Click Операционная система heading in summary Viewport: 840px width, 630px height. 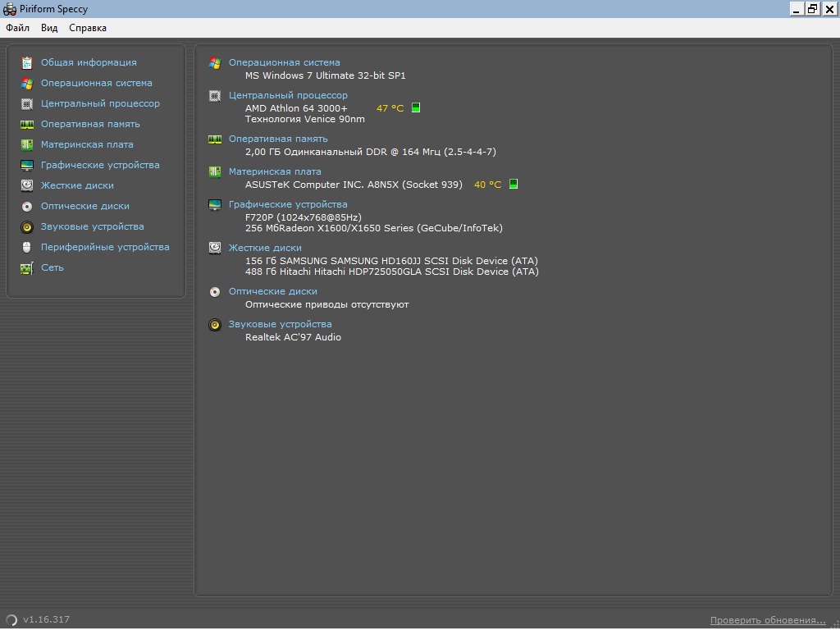[x=285, y=62]
